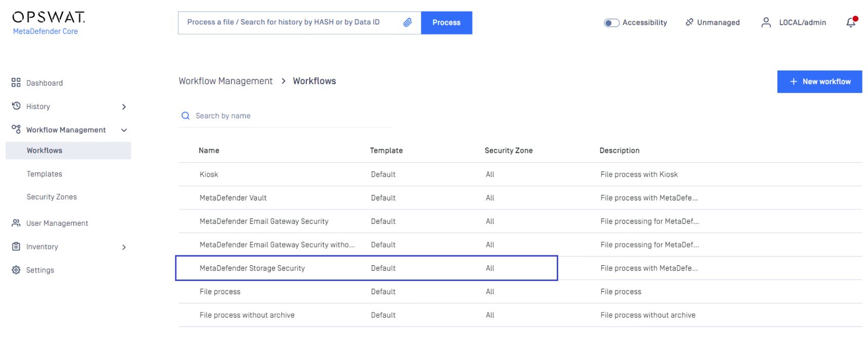The height and width of the screenshot is (346, 868).
Task: Click the History clock icon
Action: coord(16,106)
